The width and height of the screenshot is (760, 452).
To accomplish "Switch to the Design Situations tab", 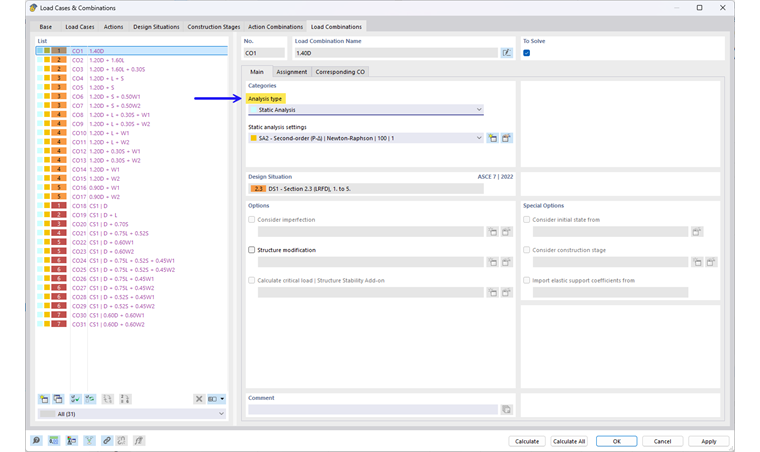I will tap(156, 27).
